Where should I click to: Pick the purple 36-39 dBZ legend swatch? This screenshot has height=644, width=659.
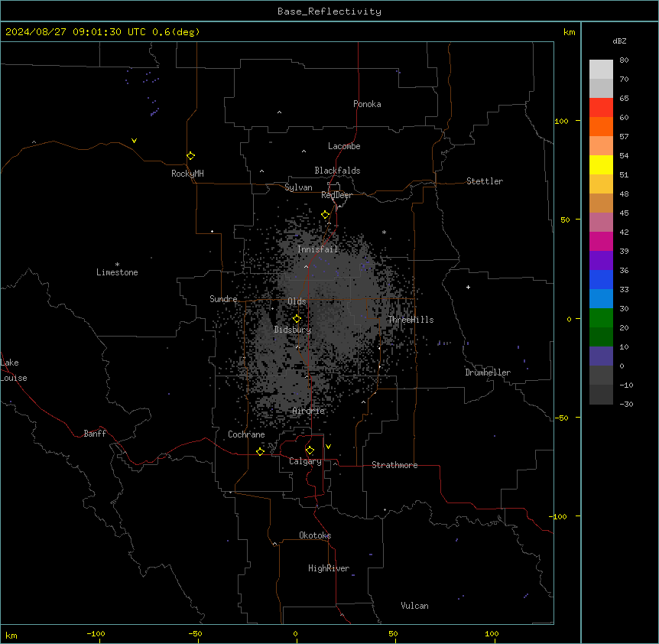[601, 260]
